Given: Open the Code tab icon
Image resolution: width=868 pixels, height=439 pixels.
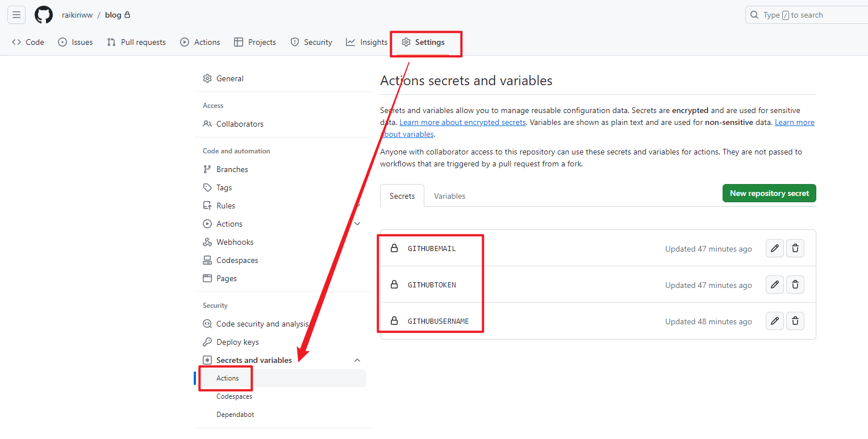Looking at the screenshot, I should coord(16,41).
